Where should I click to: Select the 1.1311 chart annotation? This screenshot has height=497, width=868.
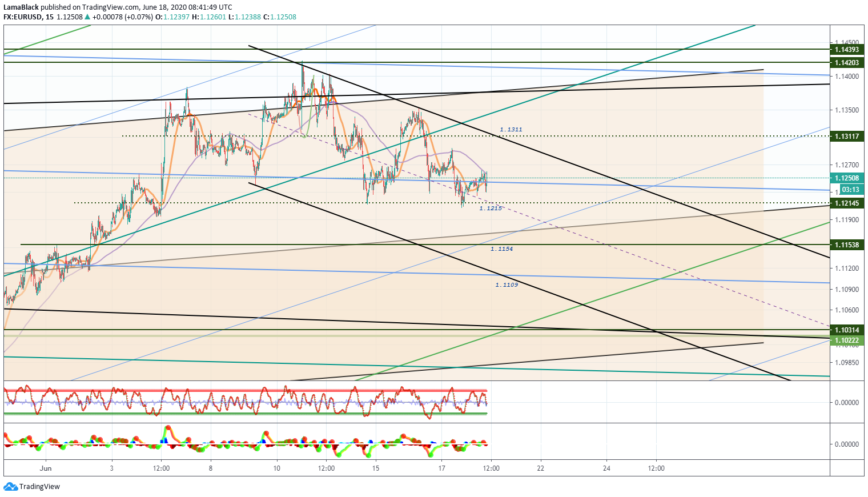511,130
